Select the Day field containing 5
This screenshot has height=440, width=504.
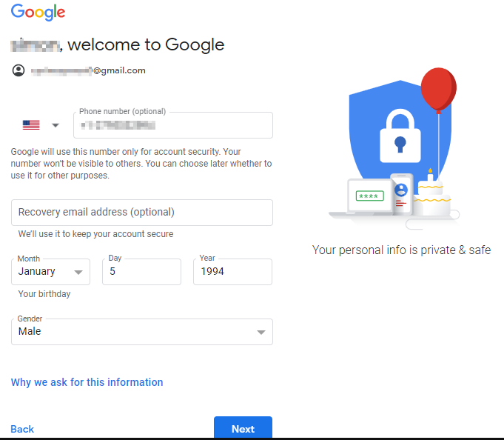pos(142,272)
